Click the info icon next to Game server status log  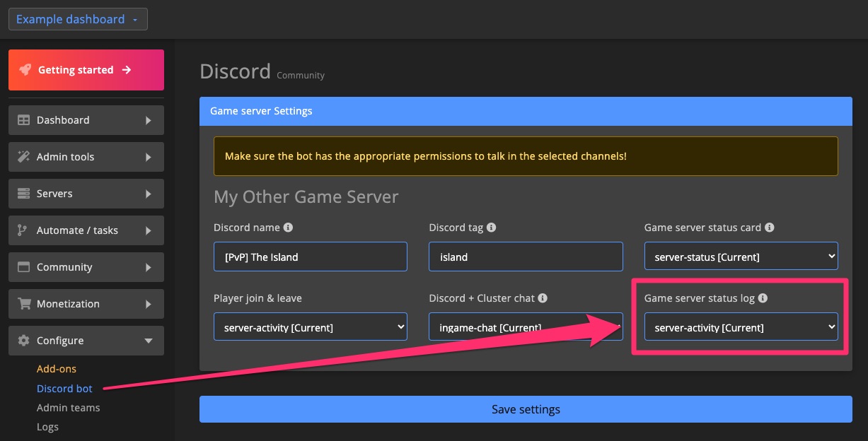(x=763, y=298)
